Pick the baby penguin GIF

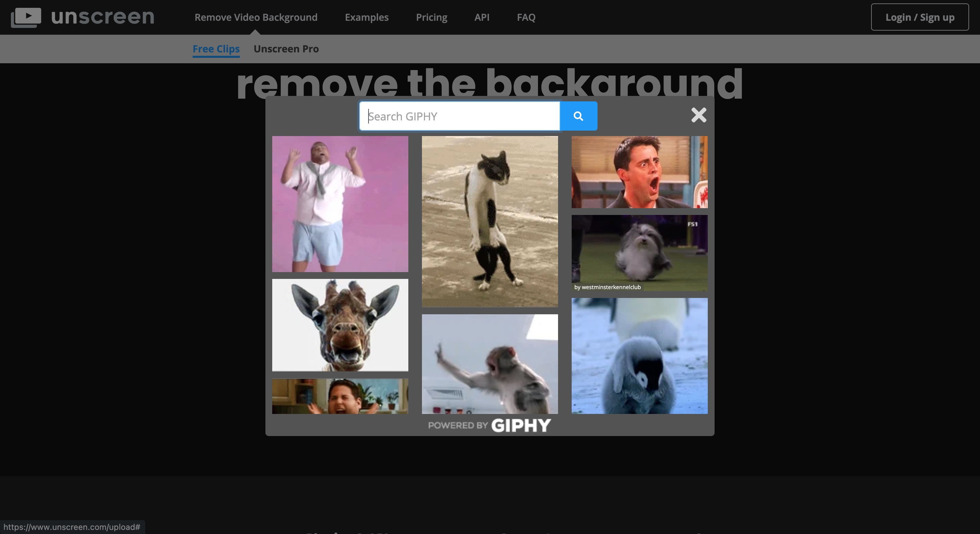[x=639, y=356]
